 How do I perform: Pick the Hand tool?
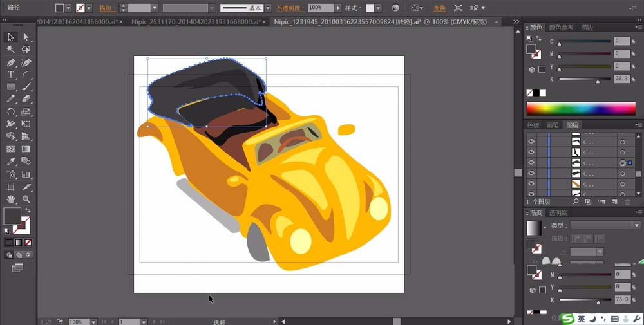click(11, 199)
